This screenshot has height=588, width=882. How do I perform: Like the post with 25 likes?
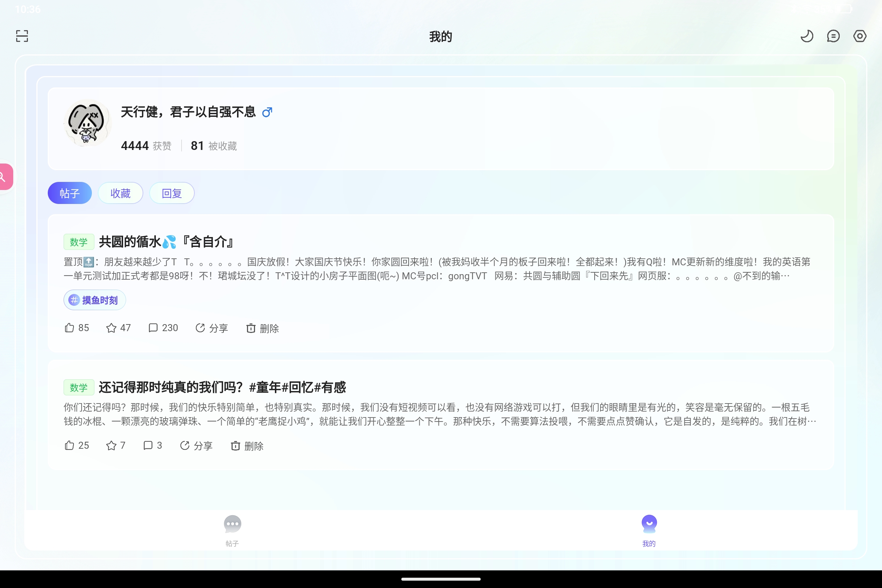[77, 445]
